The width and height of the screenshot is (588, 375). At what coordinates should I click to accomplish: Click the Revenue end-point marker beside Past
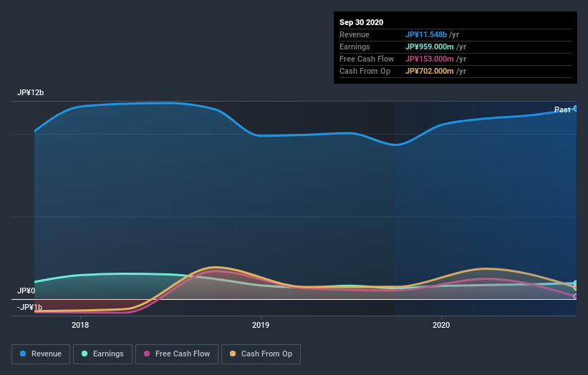pos(576,109)
